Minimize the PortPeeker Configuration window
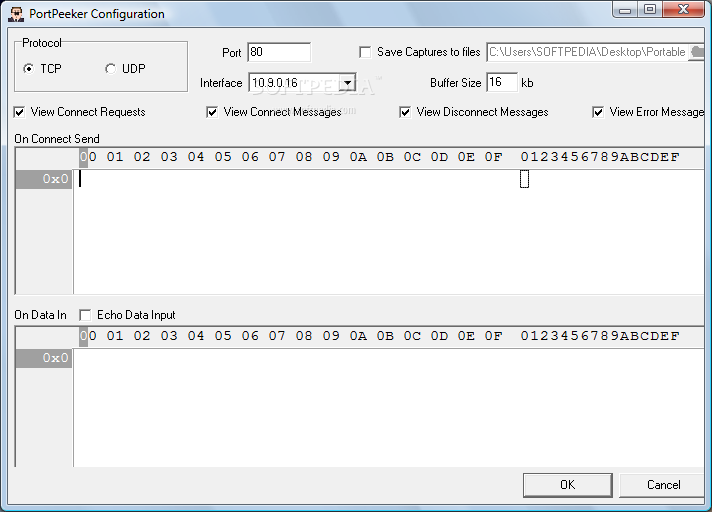The height and width of the screenshot is (512, 712). (x=625, y=10)
